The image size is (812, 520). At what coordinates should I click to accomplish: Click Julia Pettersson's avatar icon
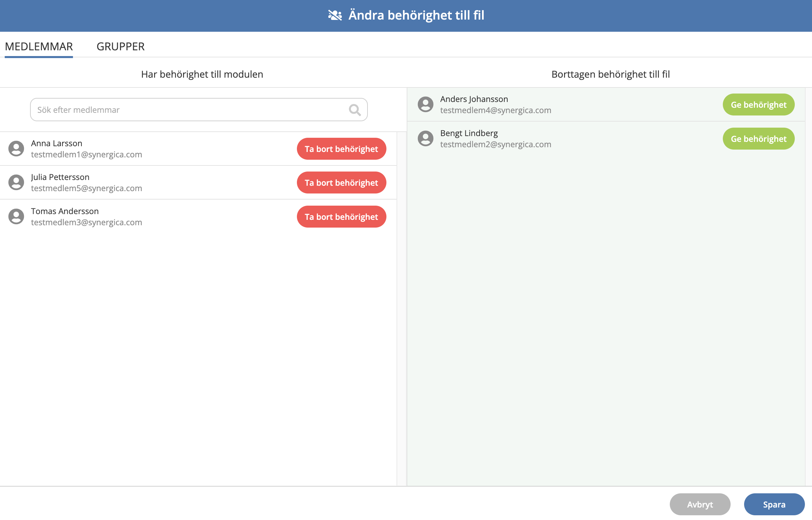(x=16, y=182)
